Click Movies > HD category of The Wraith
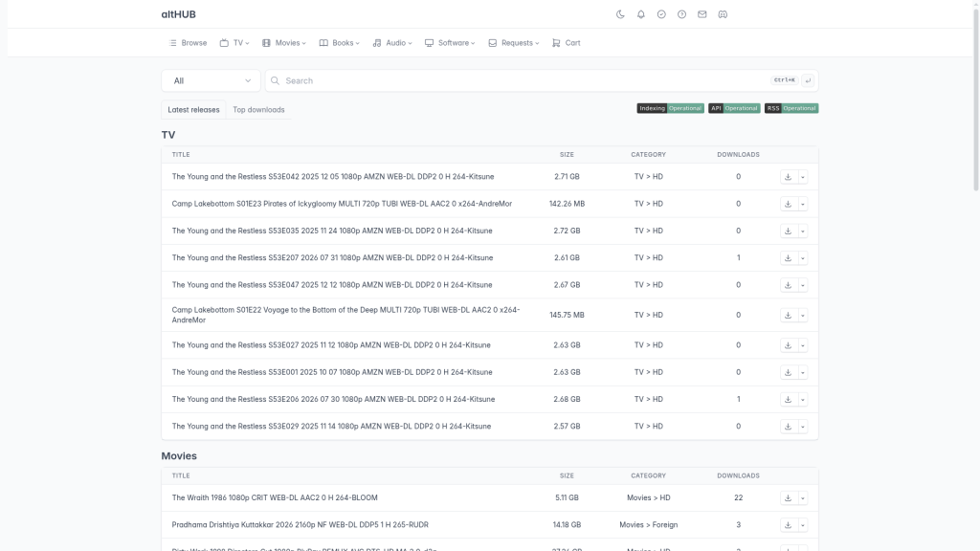980x551 pixels. (x=648, y=497)
